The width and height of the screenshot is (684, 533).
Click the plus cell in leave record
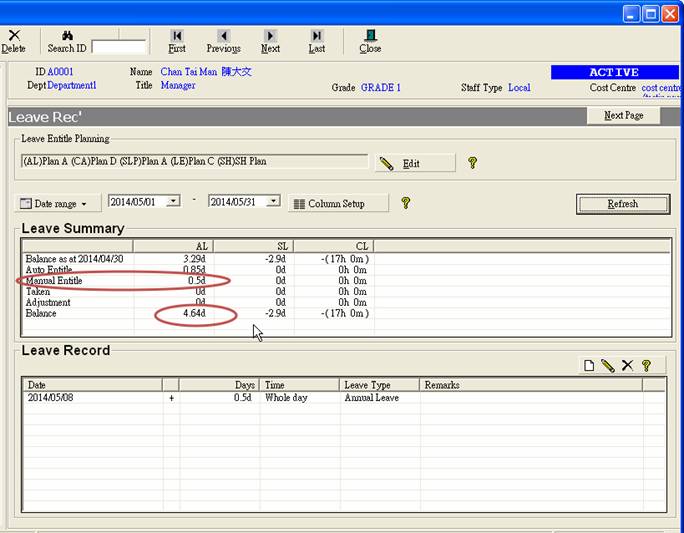pos(171,398)
